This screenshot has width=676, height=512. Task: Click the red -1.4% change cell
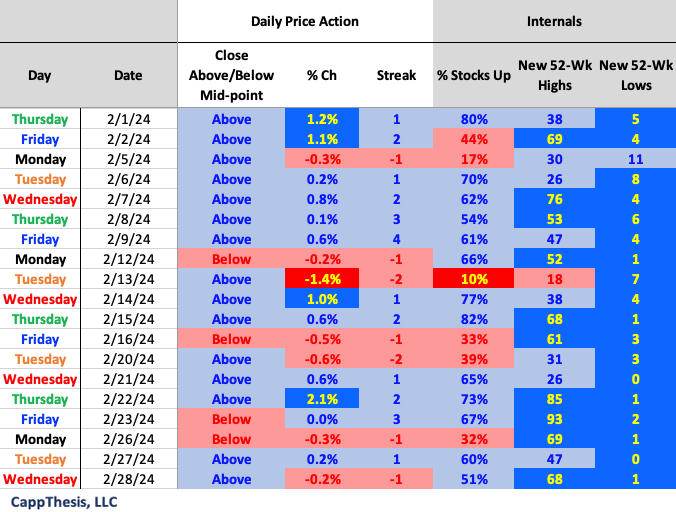tap(321, 279)
